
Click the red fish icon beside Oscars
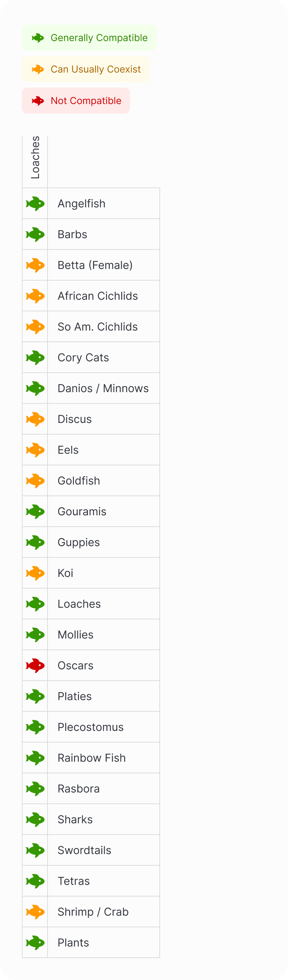[x=35, y=666]
